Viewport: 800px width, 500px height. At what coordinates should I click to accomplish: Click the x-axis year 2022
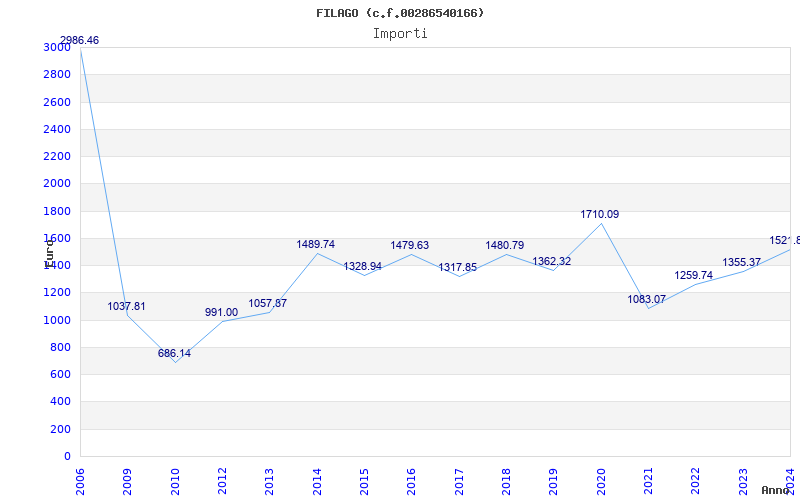[696, 482]
